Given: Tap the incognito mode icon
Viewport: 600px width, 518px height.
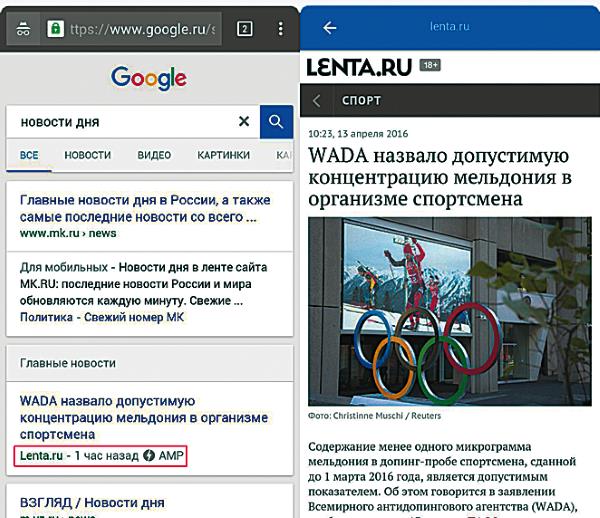Looking at the screenshot, I should 23,29.
